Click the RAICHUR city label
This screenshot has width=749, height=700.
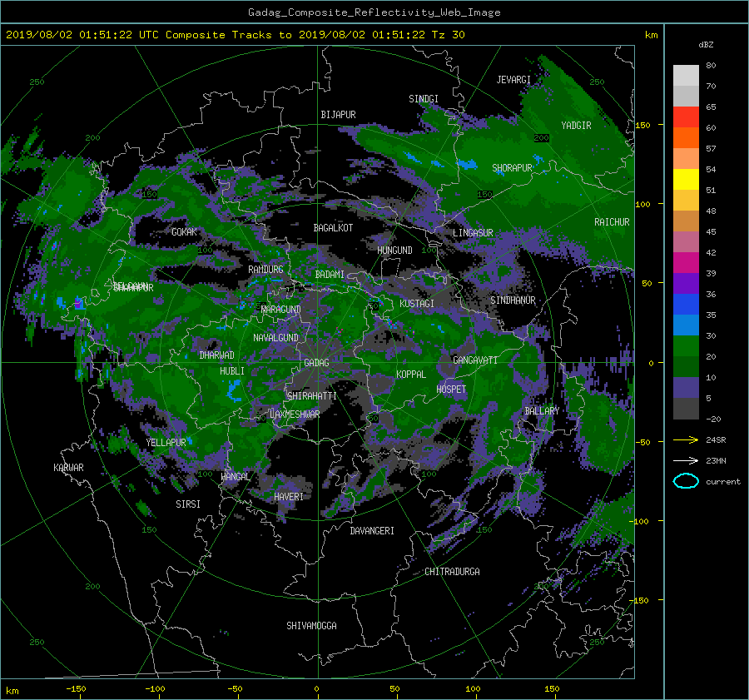612,222
